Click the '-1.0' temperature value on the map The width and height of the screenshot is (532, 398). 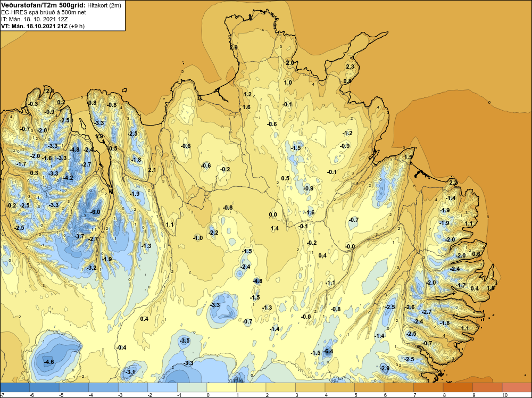(198, 238)
